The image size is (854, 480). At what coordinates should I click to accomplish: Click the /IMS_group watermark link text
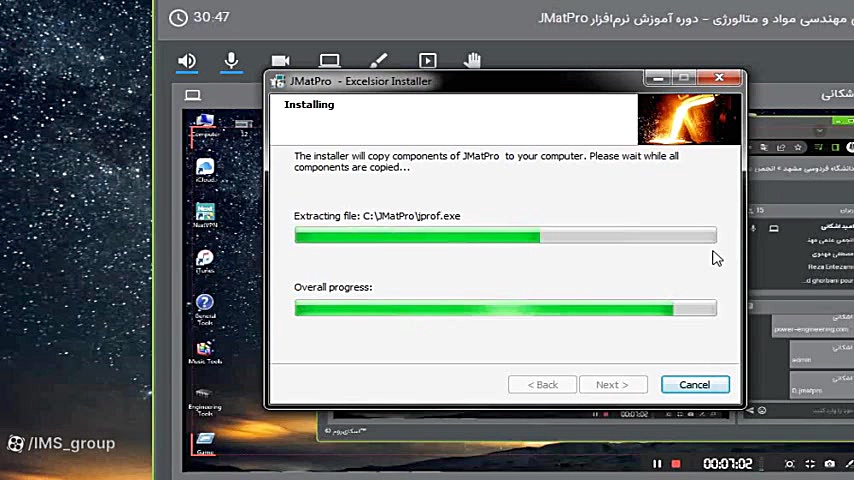coord(71,443)
